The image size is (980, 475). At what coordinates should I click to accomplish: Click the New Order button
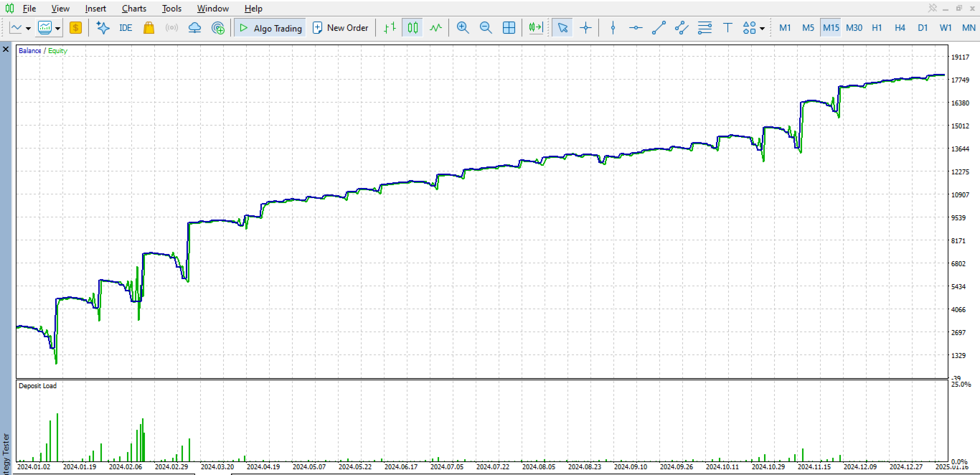click(340, 28)
